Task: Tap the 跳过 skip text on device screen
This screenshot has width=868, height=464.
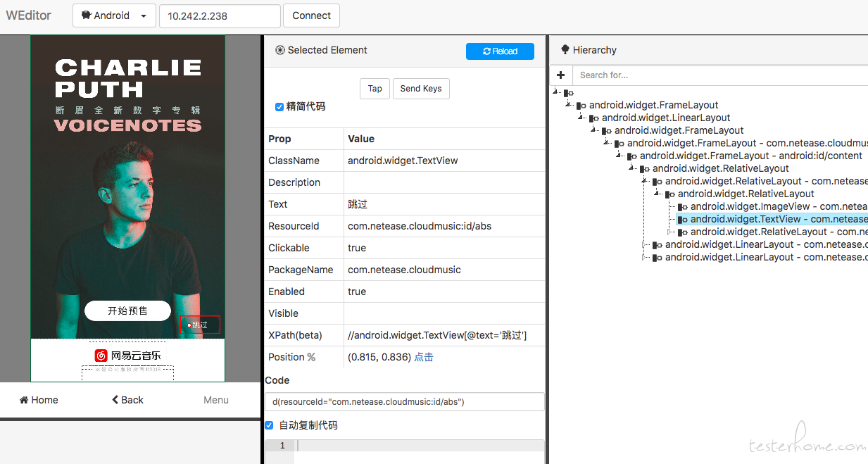Action: coord(200,325)
